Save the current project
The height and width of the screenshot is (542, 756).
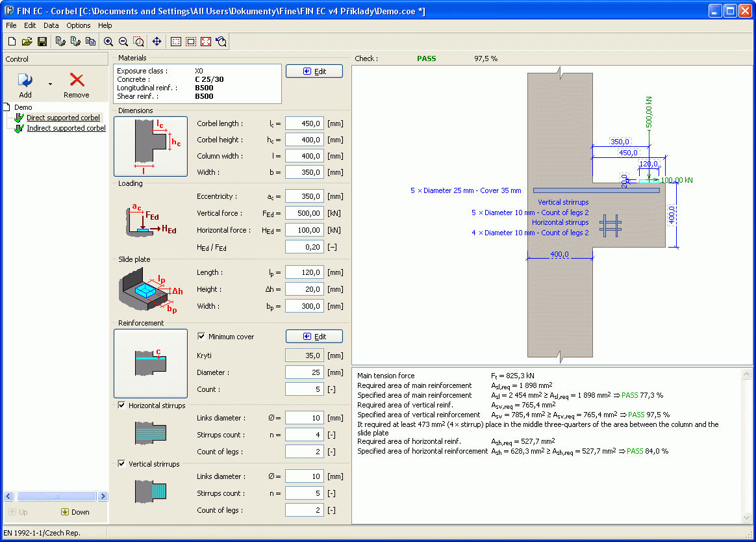pyautogui.click(x=42, y=41)
